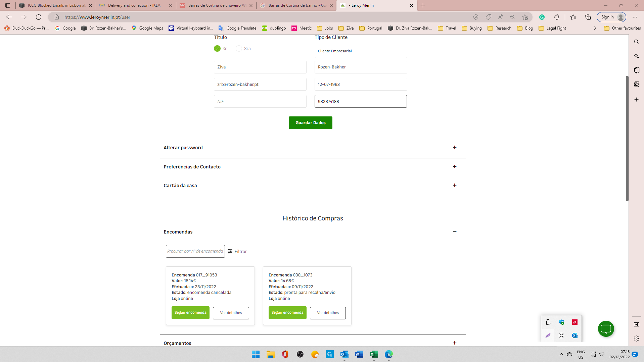Image resolution: width=644 pixels, height=362 pixels.
Task: Open the Tipo de Cliente dropdown
Action: click(361, 51)
